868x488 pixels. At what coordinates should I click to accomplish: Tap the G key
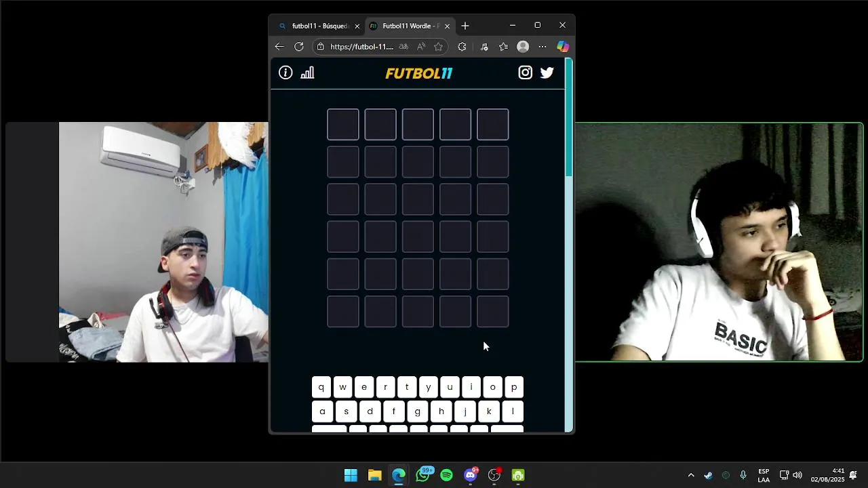[x=417, y=411]
